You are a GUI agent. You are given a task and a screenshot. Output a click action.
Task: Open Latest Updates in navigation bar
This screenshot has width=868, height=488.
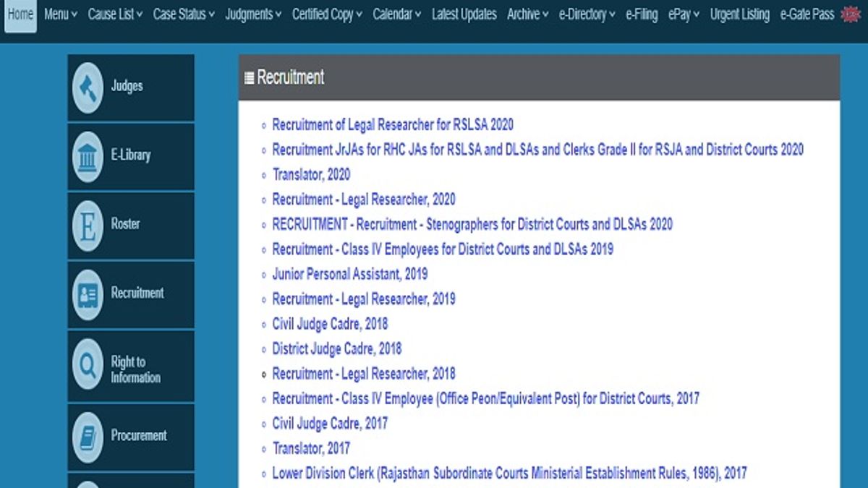464,14
